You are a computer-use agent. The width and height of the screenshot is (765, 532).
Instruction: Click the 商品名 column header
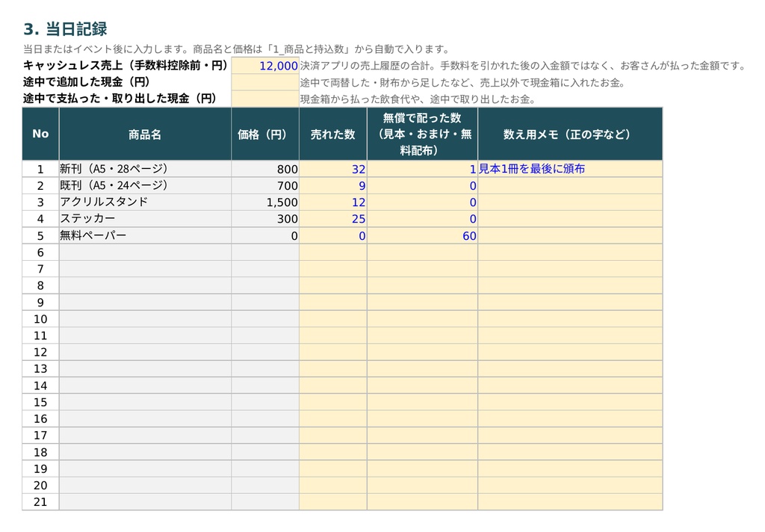145,134
